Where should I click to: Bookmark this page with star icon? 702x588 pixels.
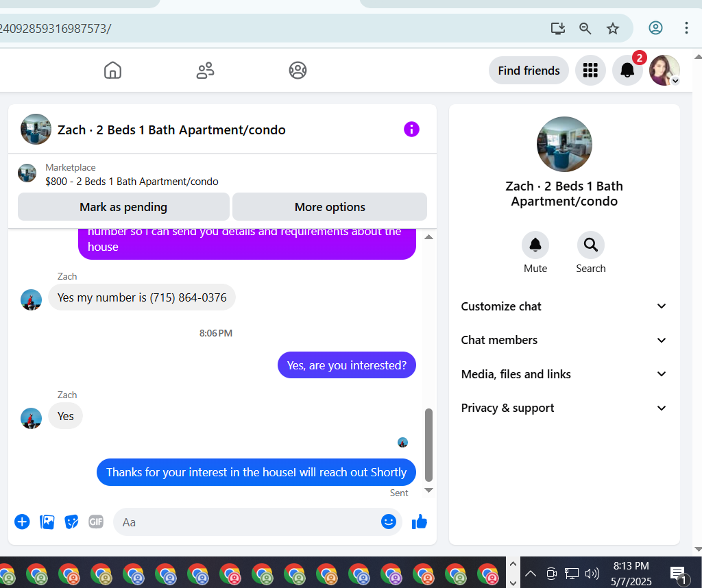[612, 29]
